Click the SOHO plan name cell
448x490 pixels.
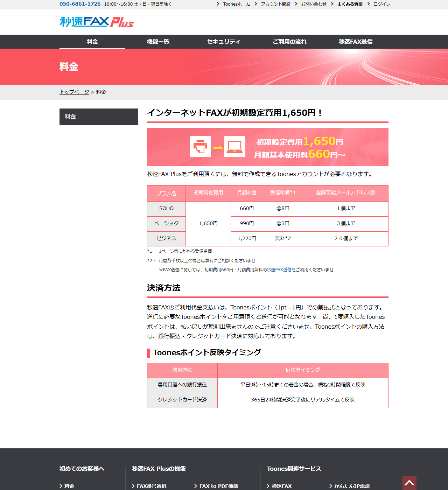(166, 209)
